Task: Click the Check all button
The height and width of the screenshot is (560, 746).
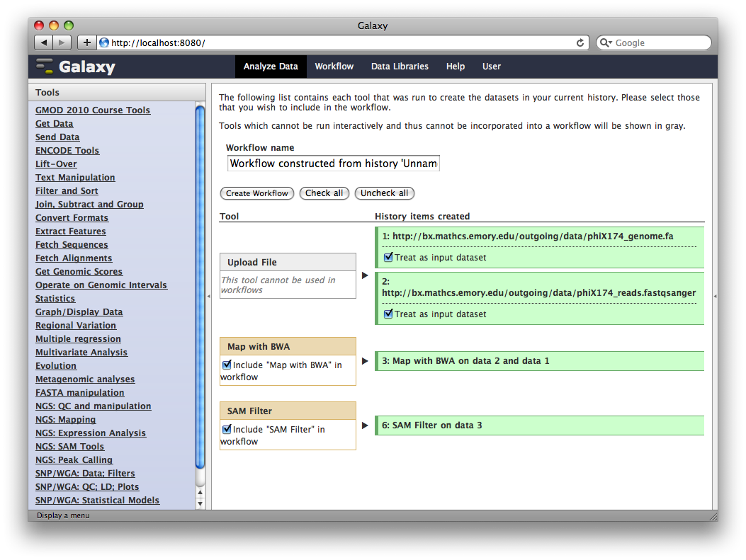Action: tap(324, 193)
